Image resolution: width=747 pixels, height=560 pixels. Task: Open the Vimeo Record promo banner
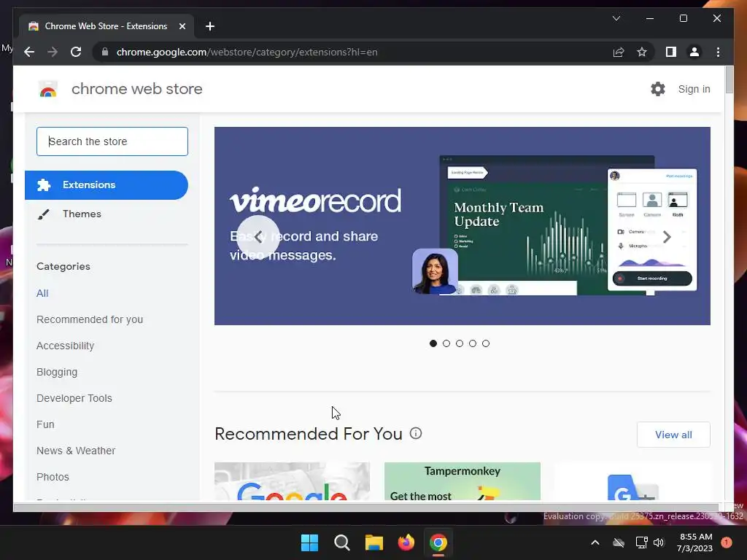tap(462, 226)
